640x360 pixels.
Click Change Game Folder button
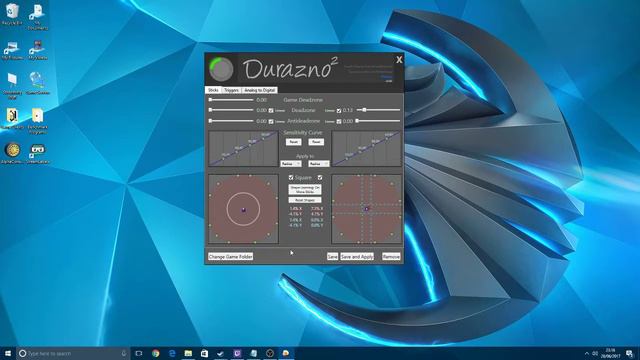point(231,256)
